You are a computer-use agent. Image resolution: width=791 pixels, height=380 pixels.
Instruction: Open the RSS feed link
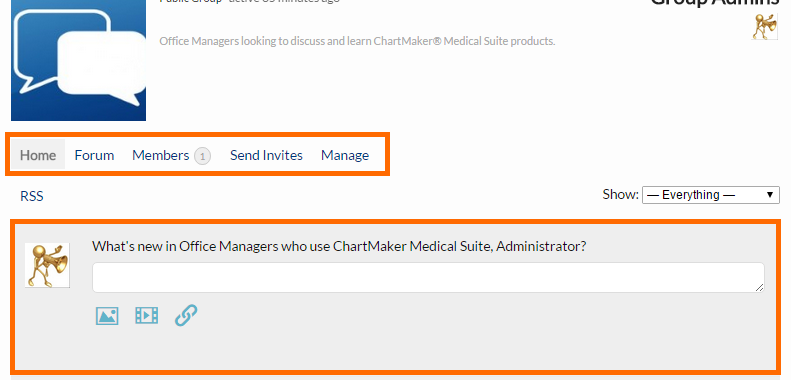click(32, 196)
